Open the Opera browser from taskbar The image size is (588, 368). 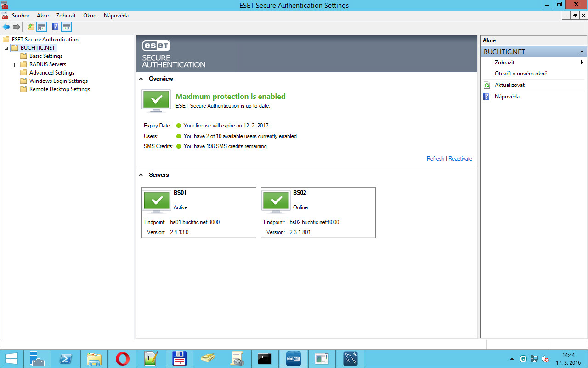(x=123, y=359)
